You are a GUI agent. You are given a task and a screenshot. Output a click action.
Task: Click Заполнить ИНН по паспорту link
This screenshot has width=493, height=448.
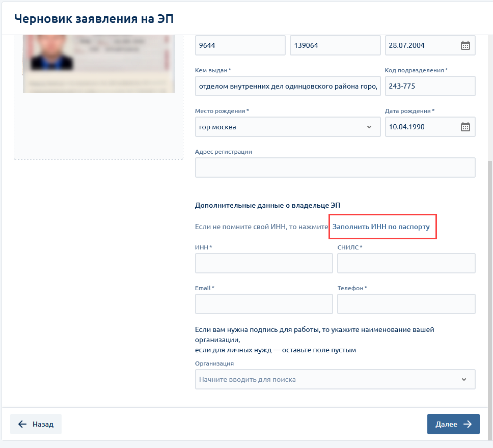point(381,227)
